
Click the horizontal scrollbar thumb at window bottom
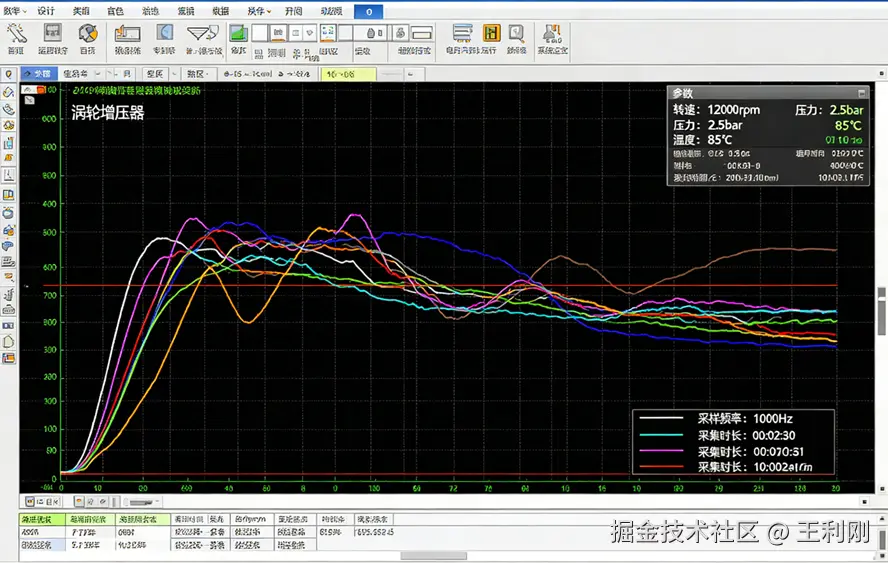click(433, 556)
